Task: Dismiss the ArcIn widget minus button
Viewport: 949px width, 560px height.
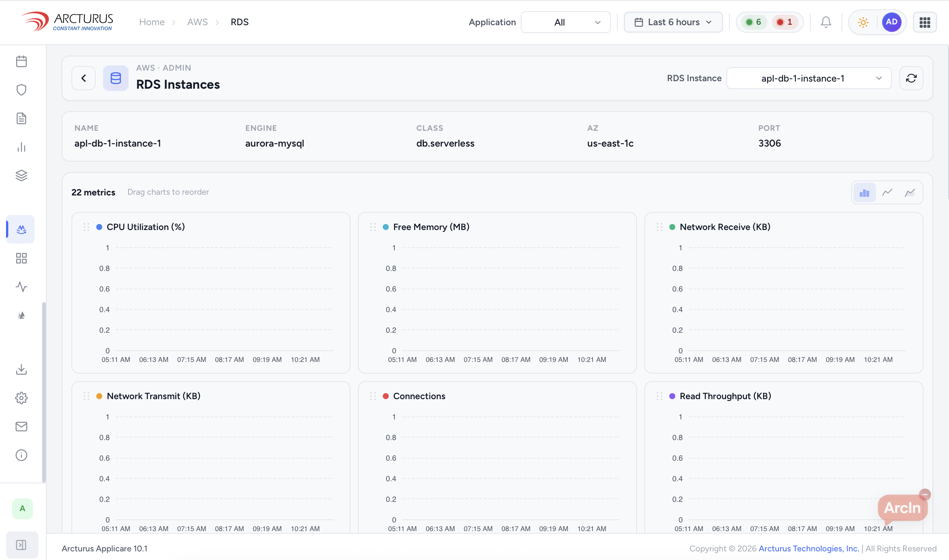Action: [x=925, y=494]
